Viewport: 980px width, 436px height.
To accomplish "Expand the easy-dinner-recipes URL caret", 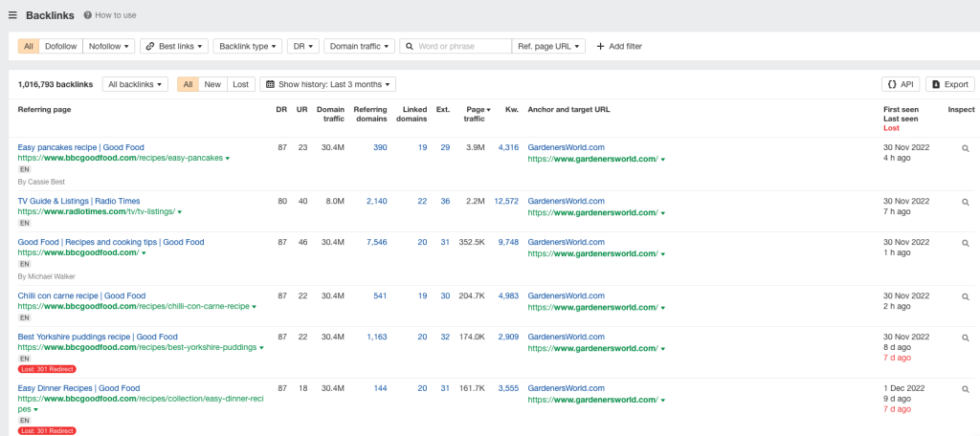I will [35, 410].
